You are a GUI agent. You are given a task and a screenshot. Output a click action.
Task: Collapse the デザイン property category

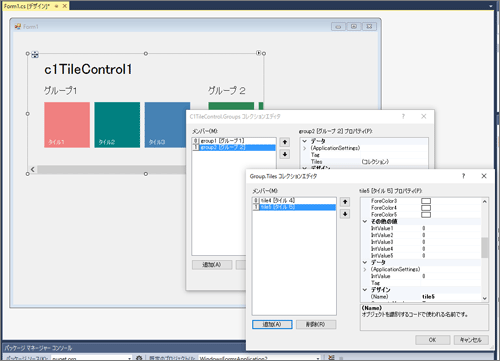(365, 290)
